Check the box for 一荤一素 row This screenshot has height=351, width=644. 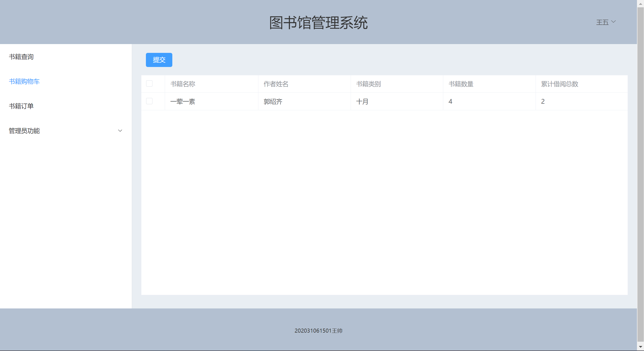click(x=149, y=101)
